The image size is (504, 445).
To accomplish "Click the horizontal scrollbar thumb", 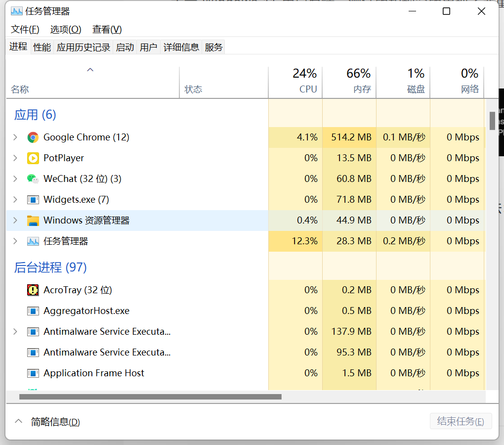I will (x=150, y=397).
